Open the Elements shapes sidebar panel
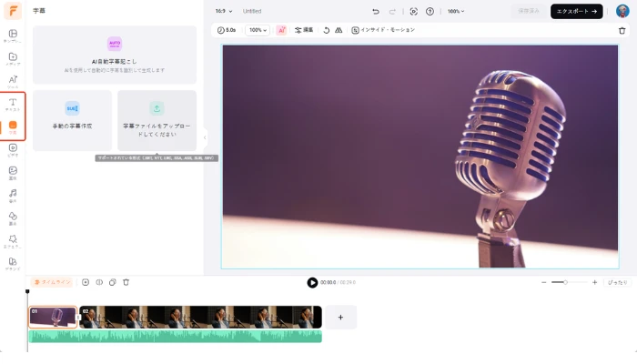 pos(13,218)
